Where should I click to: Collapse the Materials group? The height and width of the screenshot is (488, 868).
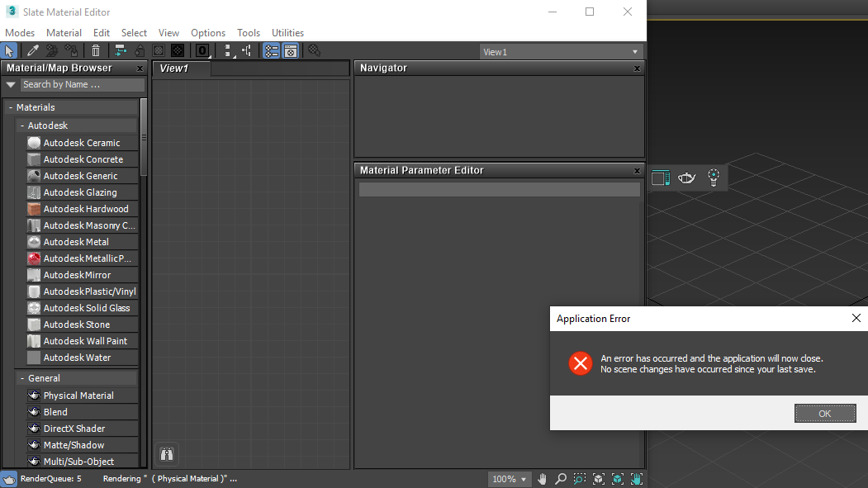[11, 107]
